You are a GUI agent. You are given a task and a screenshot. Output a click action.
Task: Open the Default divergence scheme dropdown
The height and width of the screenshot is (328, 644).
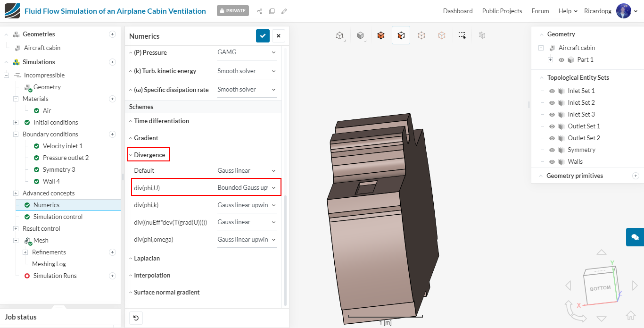click(247, 170)
